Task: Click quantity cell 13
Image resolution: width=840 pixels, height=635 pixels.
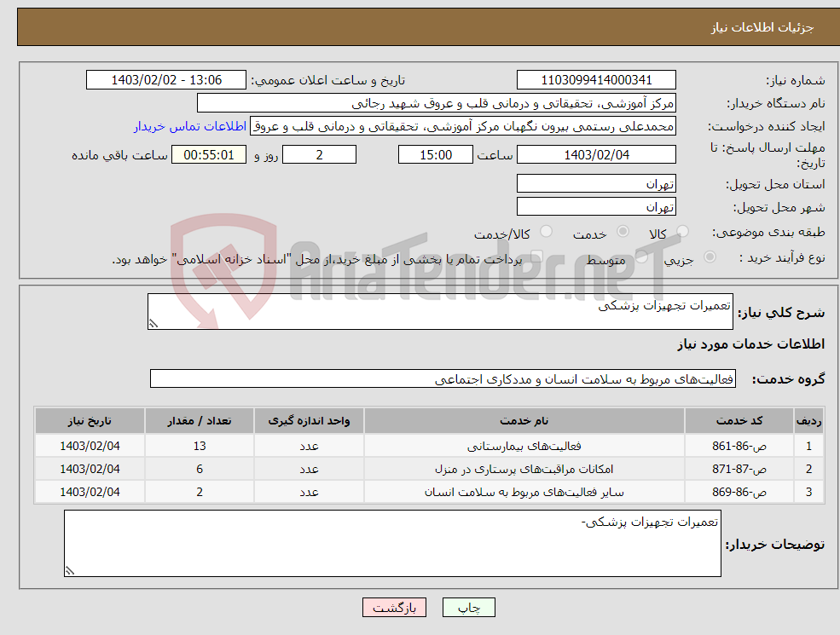Action: [x=200, y=446]
